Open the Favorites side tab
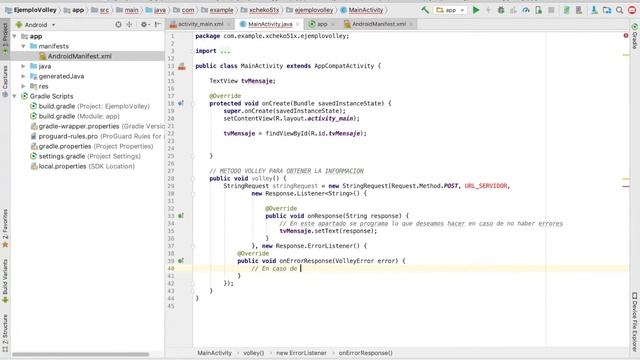Viewport: 640px width, 360px height. [5, 229]
